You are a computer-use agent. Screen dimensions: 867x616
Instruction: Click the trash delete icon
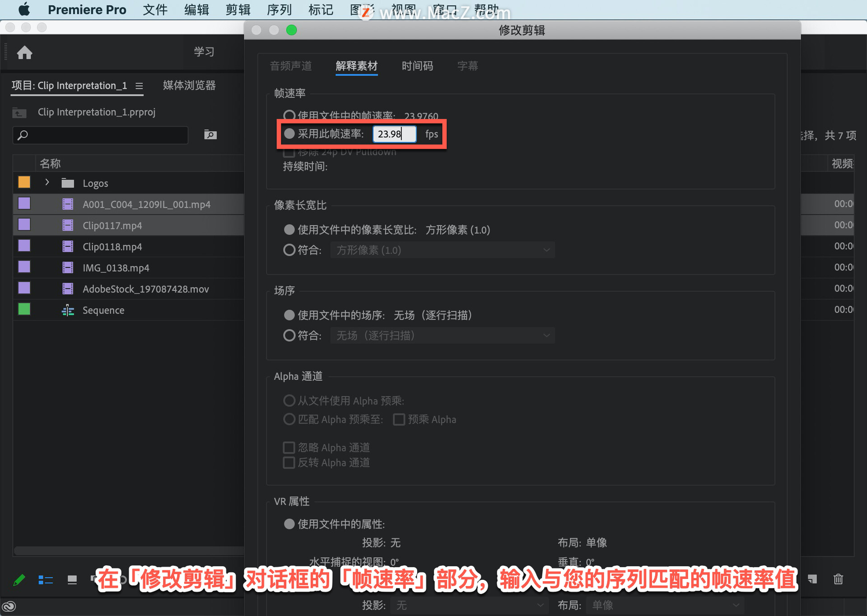pyautogui.click(x=838, y=579)
